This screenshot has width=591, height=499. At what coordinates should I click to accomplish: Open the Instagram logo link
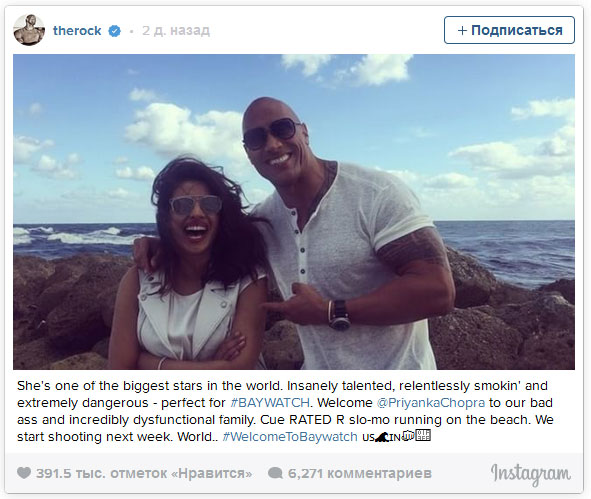531,474
